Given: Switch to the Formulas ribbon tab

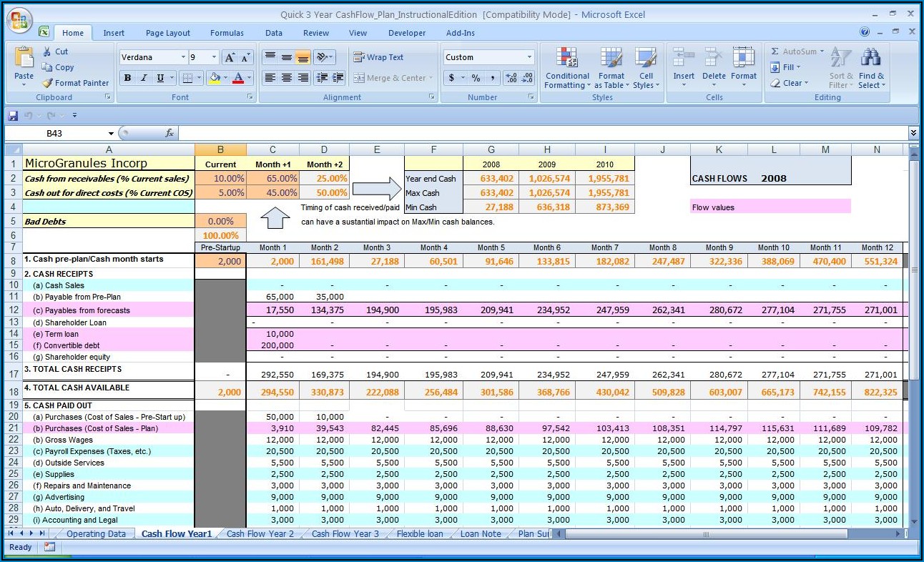Looking at the screenshot, I should [x=226, y=33].
